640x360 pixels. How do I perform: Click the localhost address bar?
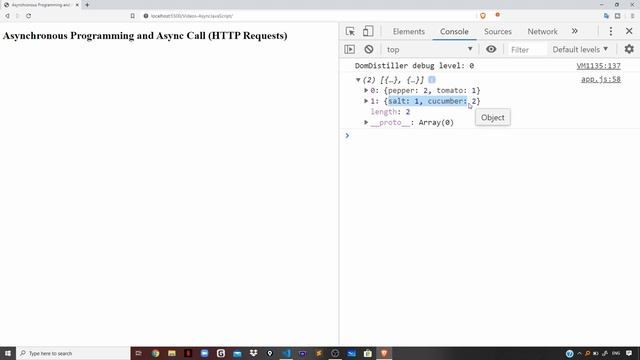[310, 16]
